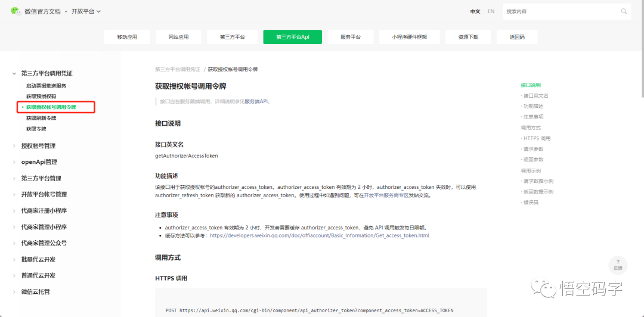Jump to 调用示例 in the outline

(x=531, y=170)
